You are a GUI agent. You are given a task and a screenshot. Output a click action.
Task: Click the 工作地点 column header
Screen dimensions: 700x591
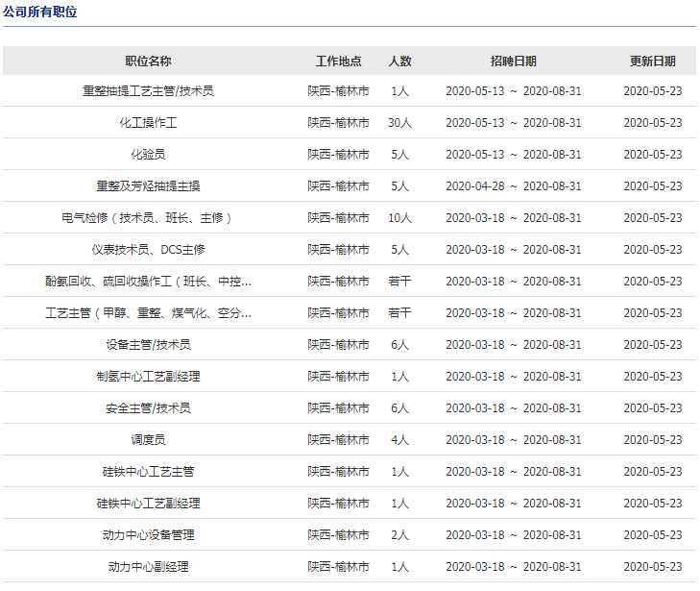(338, 62)
